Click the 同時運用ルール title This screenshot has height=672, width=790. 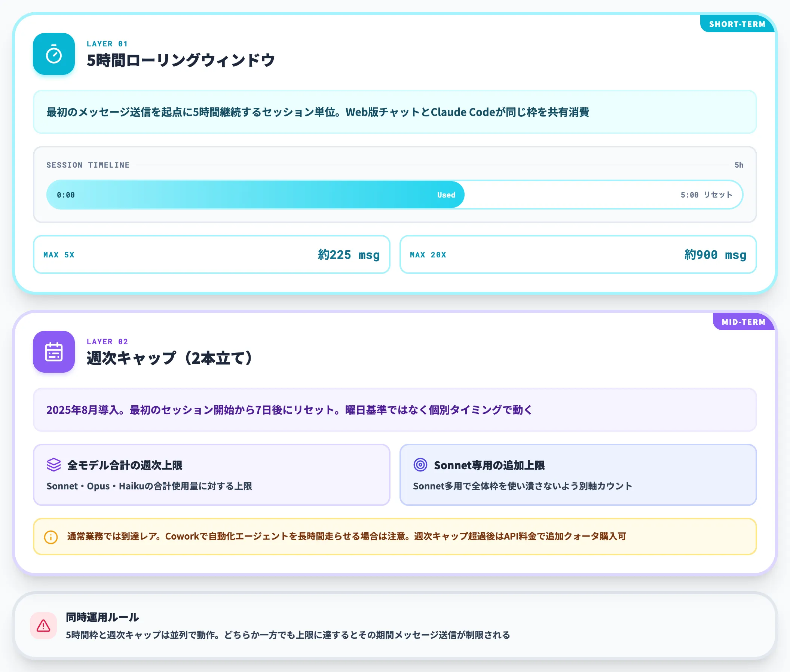(x=102, y=617)
